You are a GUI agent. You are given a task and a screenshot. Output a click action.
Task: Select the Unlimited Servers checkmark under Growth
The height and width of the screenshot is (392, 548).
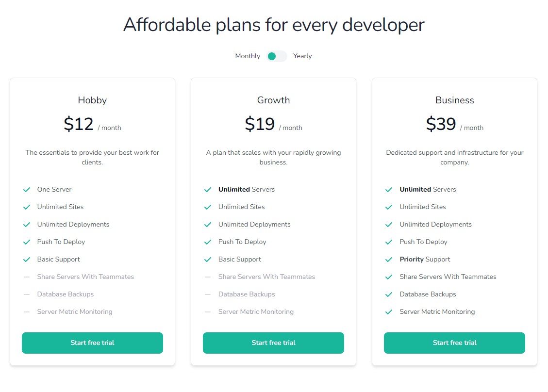208,189
